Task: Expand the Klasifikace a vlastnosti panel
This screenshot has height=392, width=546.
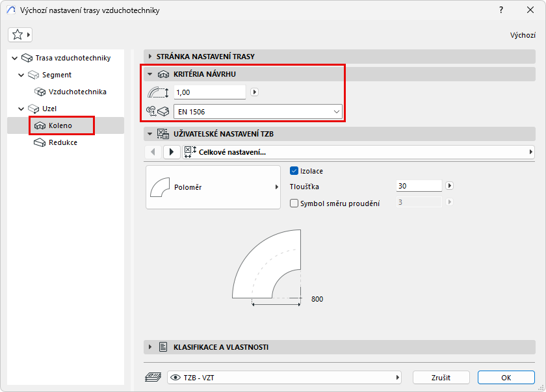Action: pyautogui.click(x=150, y=347)
